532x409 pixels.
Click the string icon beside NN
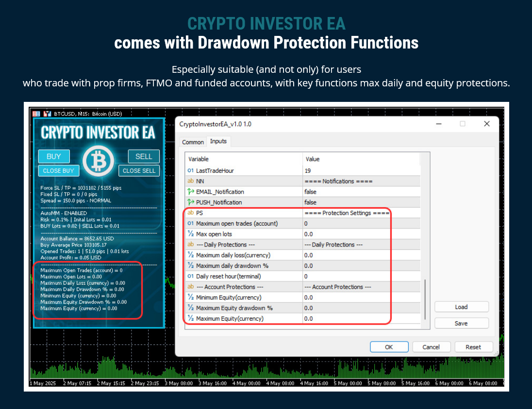pos(191,181)
